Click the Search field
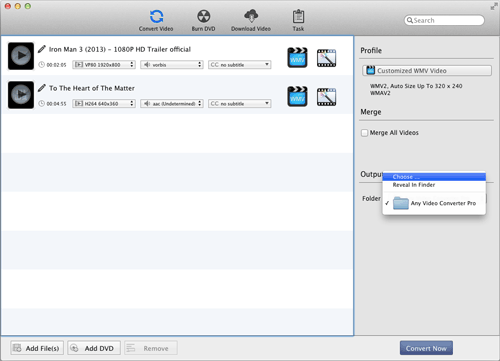 (x=444, y=20)
